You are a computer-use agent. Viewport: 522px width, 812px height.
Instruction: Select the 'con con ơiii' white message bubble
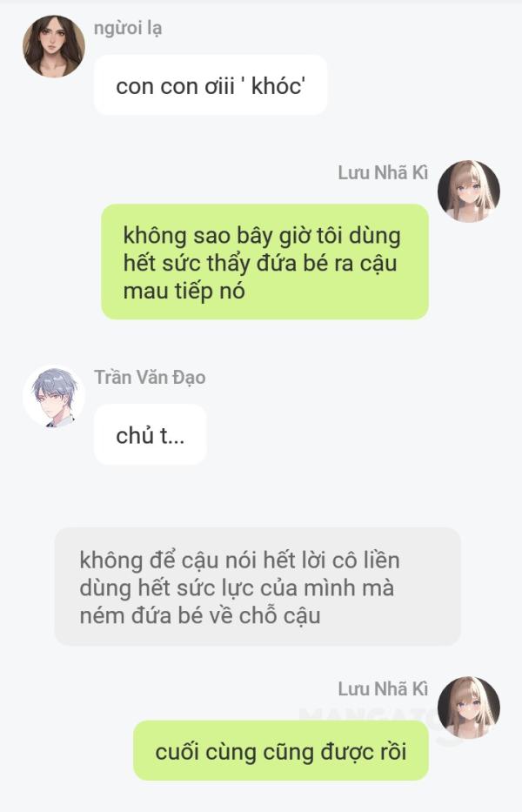point(211,85)
